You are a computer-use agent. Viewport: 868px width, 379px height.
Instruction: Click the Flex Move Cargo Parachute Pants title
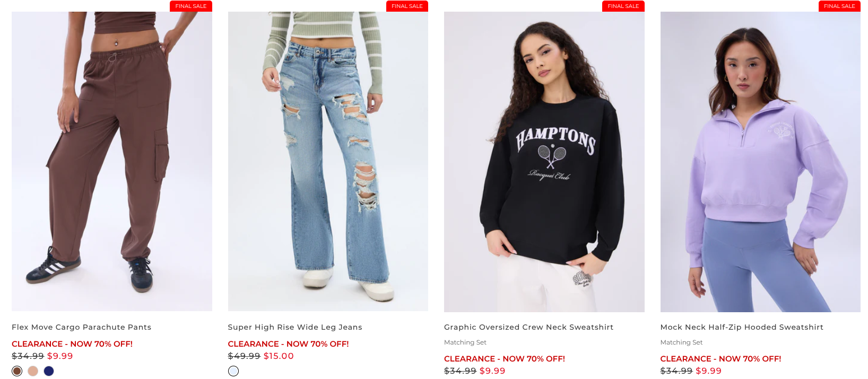[82, 327]
